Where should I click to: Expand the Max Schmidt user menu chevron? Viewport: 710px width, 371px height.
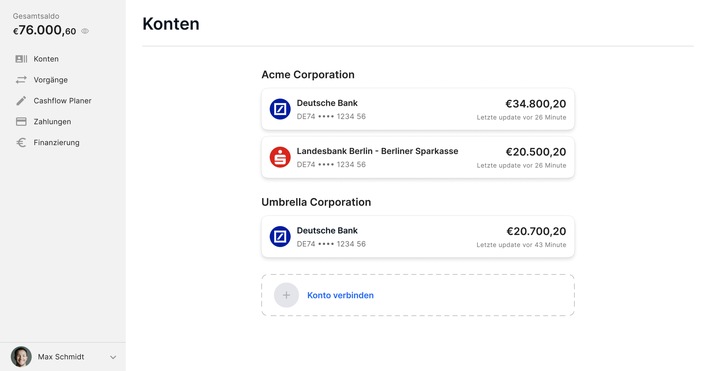point(113,357)
